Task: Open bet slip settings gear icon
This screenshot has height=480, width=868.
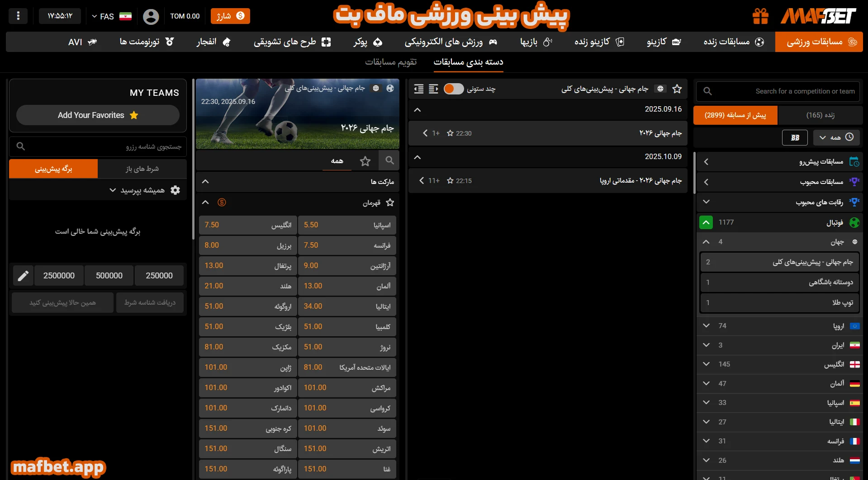Action: tap(175, 190)
